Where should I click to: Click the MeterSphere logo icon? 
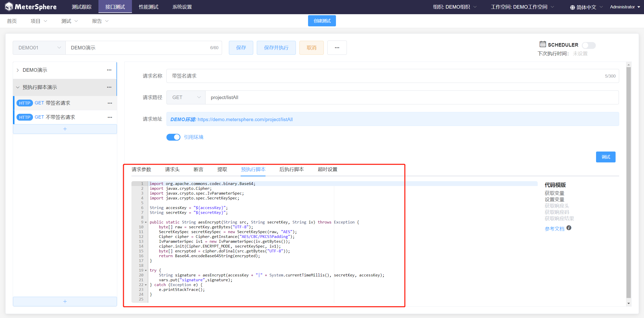click(x=9, y=7)
